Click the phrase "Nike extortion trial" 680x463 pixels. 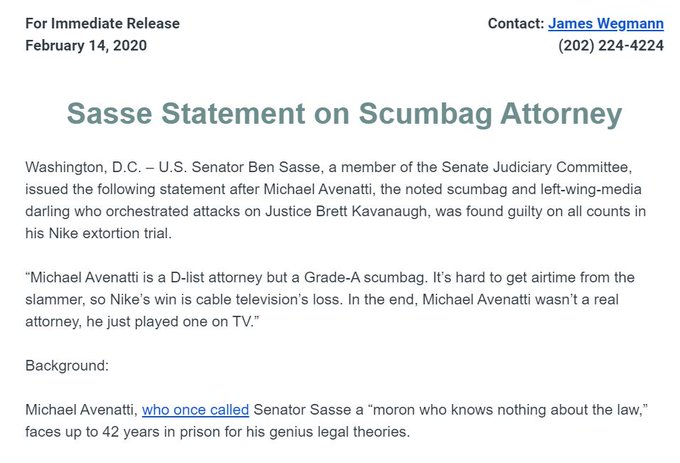(x=108, y=234)
